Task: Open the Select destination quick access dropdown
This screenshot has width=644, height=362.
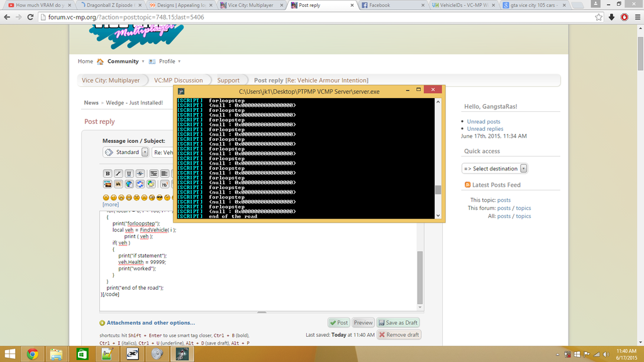Action: (x=494, y=168)
